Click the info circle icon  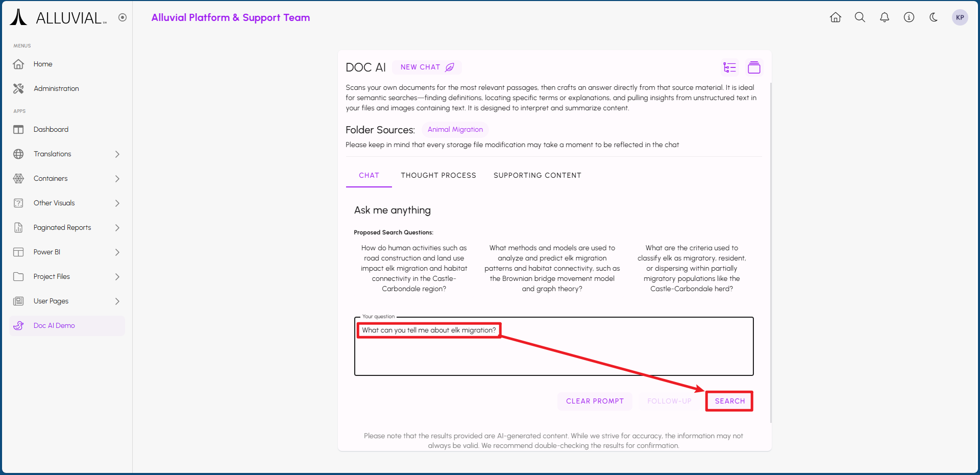pyautogui.click(x=909, y=17)
